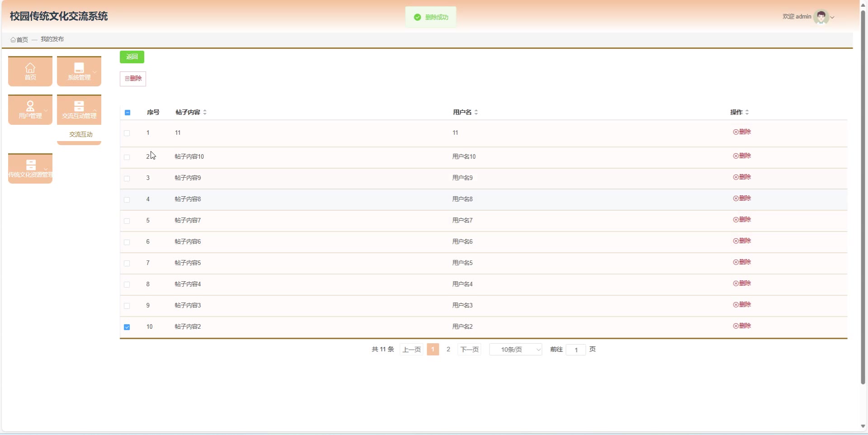Check the box for row 帖子内容6
Screen dimensions: 868x435
[x=127, y=242]
